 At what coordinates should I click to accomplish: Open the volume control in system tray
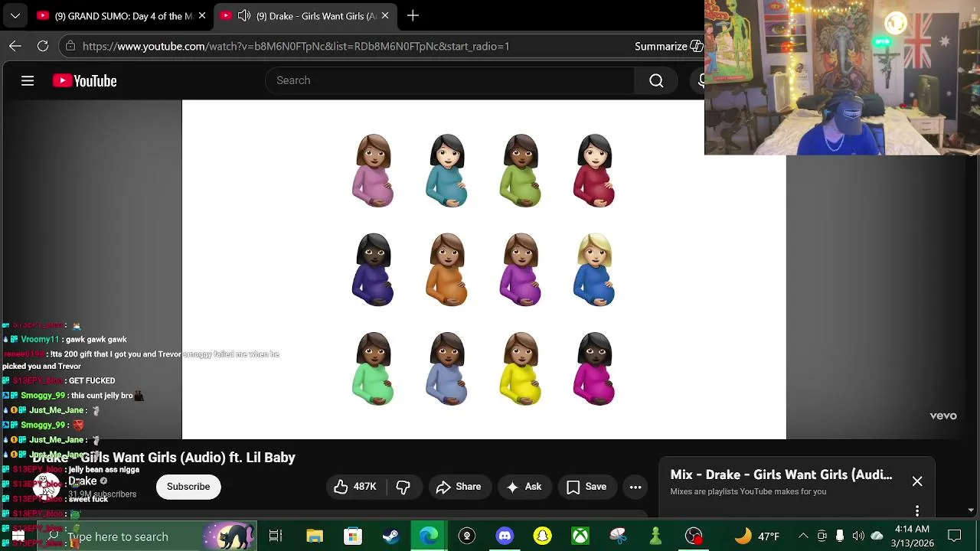(858, 536)
